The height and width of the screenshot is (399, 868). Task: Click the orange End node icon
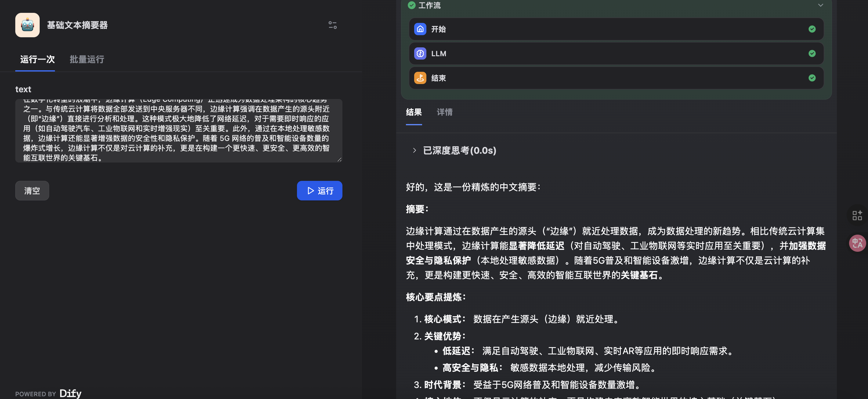(x=420, y=78)
